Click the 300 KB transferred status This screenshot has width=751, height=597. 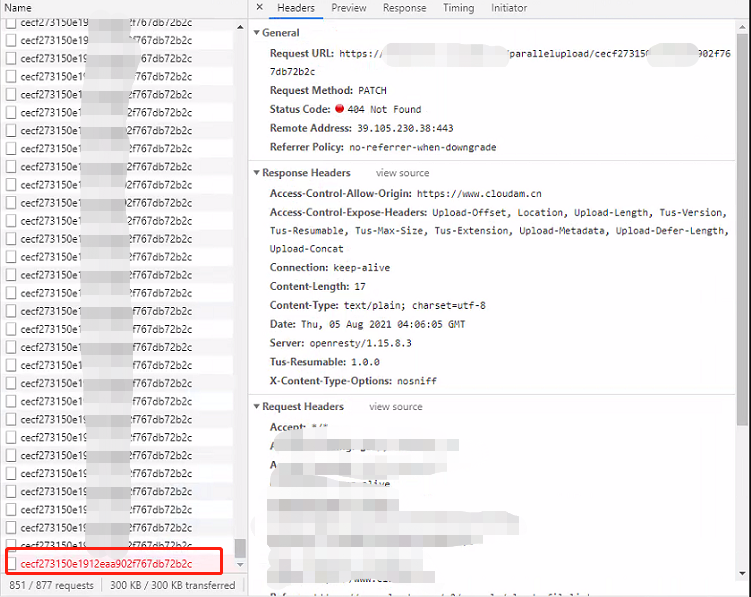click(172, 586)
